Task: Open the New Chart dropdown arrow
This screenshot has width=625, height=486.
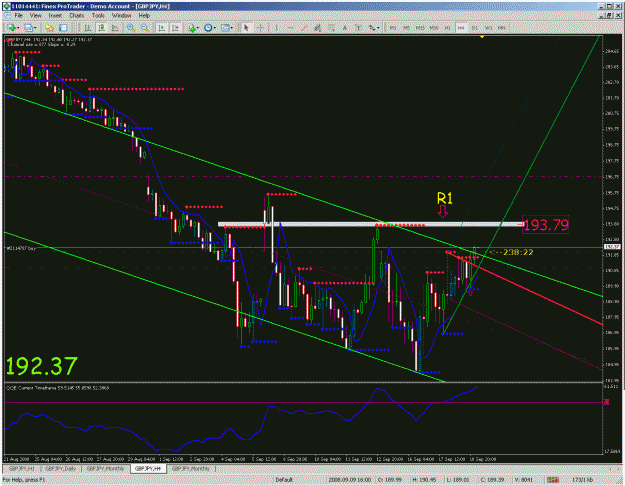Action: (x=18, y=28)
